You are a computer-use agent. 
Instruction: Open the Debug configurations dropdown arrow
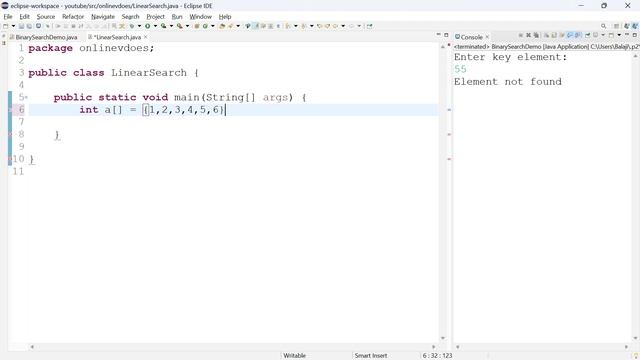pos(139,26)
